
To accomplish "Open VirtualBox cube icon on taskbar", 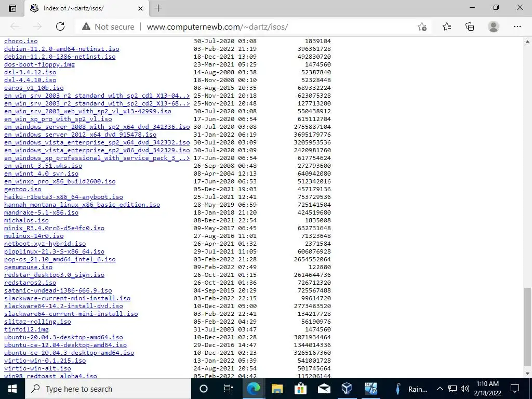I will point(347,389).
